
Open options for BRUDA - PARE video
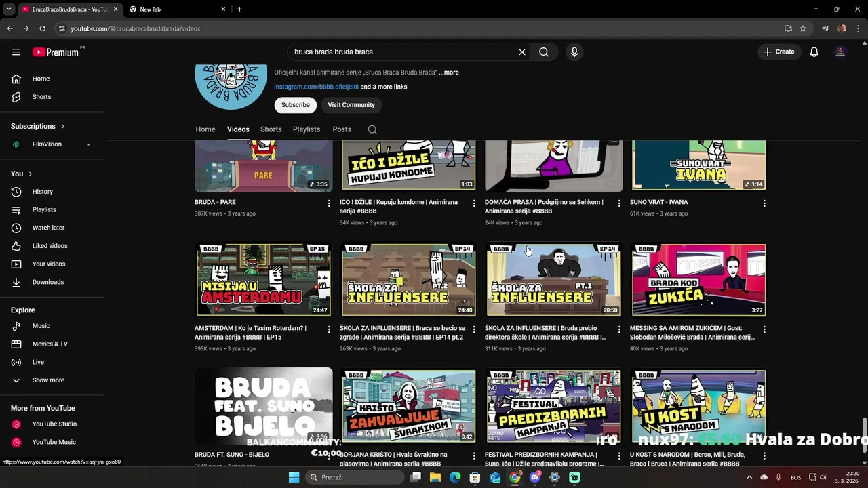point(329,203)
